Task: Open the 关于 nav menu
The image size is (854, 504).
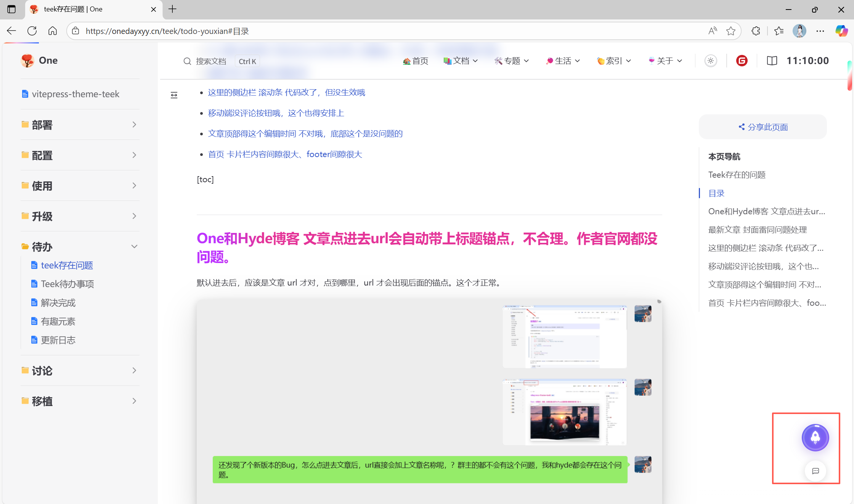Action: (665, 61)
